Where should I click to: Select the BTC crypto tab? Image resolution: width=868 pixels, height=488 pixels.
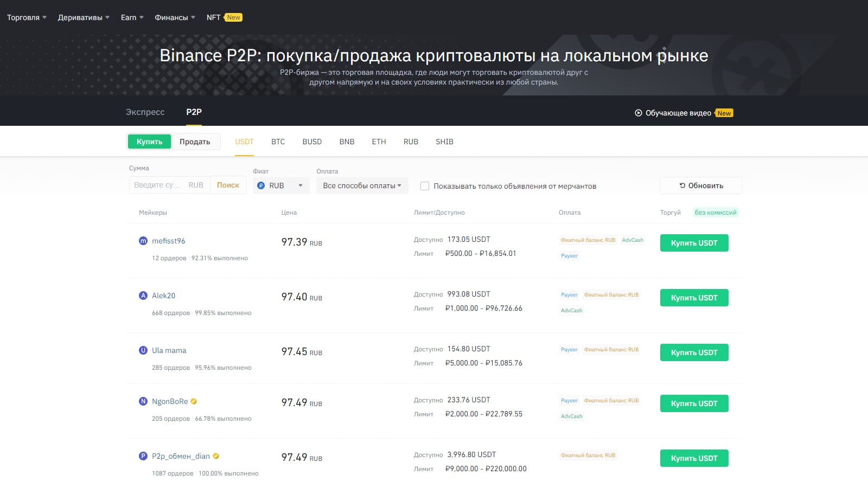(278, 142)
